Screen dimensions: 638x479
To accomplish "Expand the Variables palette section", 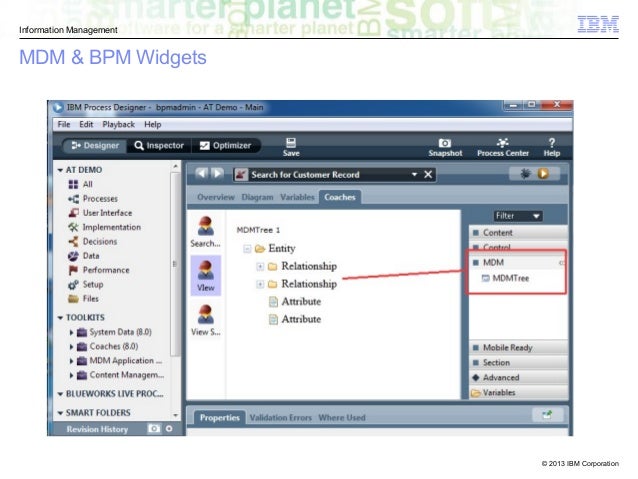I will pos(518,393).
